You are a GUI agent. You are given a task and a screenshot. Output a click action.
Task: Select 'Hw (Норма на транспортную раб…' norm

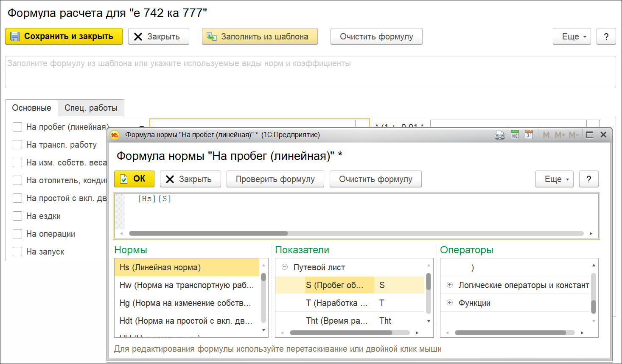click(187, 285)
